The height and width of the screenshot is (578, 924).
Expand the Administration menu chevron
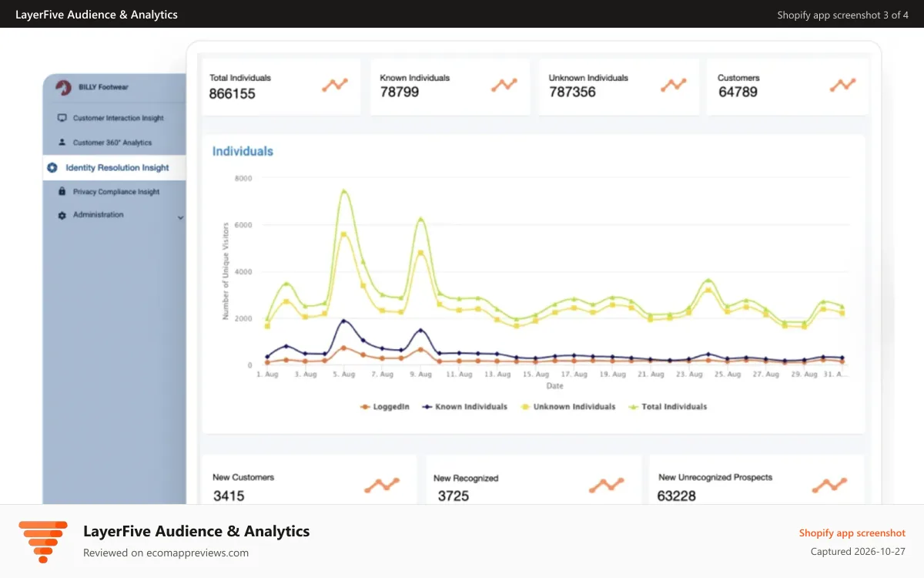(181, 217)
